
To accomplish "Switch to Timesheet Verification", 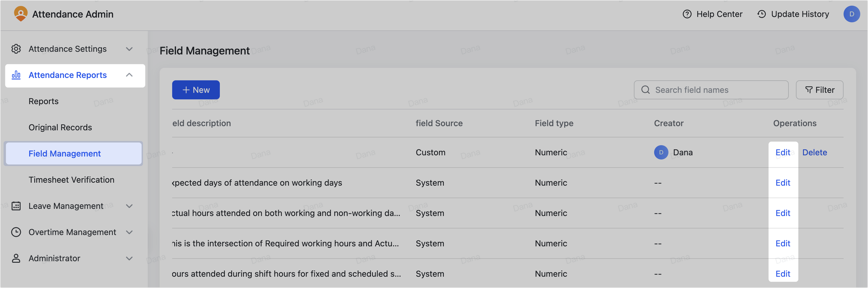I will point(71,180).
